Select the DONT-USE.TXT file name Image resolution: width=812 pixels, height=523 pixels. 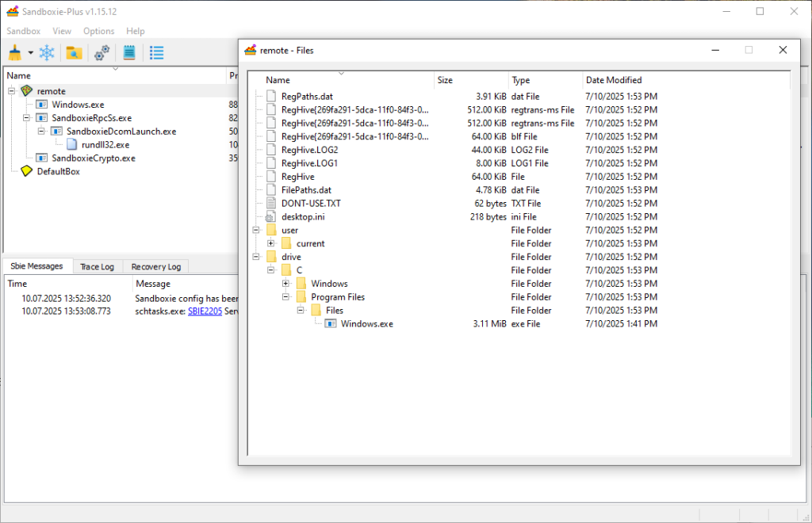pos(311,204)
